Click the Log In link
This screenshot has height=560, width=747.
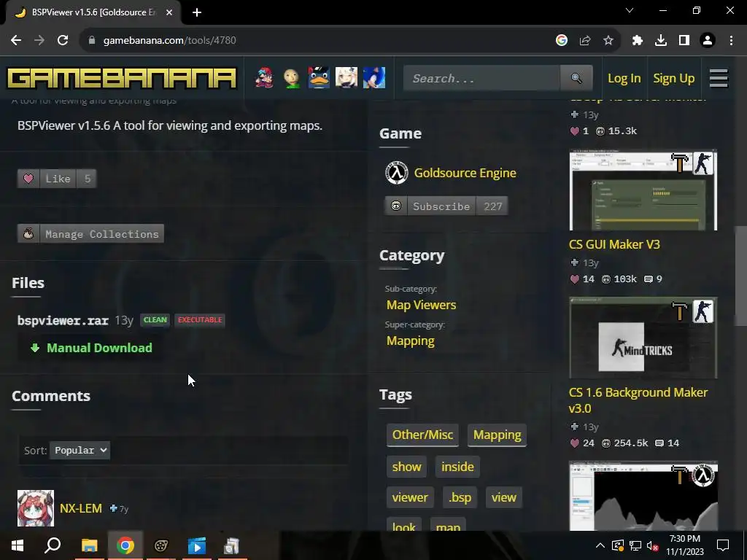tap(624, 78)
